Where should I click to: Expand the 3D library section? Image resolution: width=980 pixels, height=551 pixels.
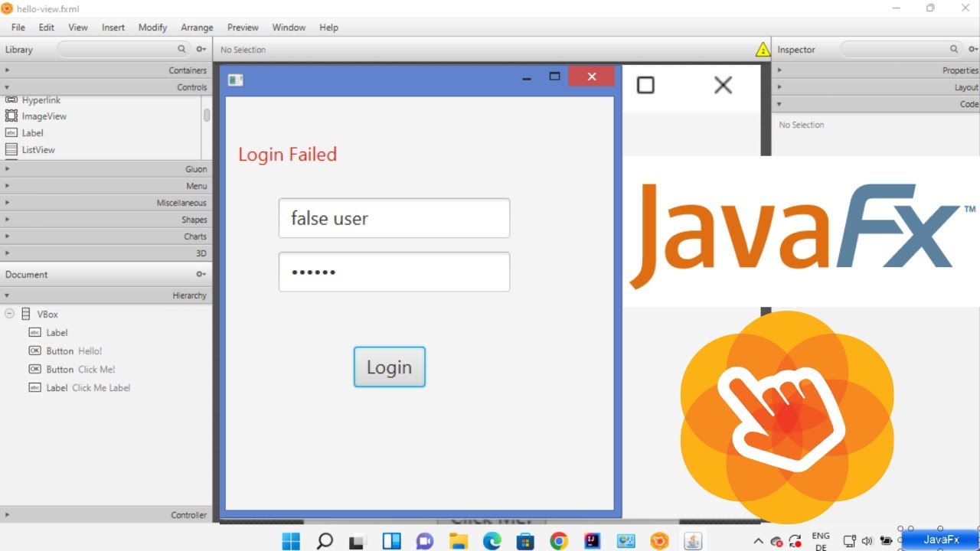[106, 253]
